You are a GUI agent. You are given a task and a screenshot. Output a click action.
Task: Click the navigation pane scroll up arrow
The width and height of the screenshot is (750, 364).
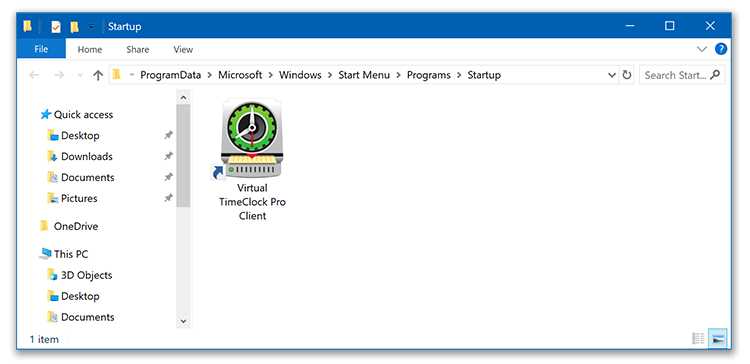click(x=183, y=98)
